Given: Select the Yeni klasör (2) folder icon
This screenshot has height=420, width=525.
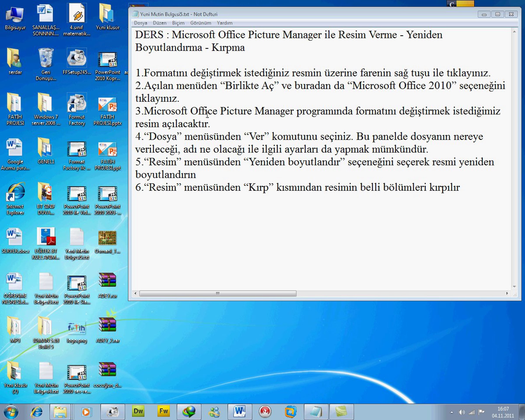Looking at the screenshot, I should point(15,377).
